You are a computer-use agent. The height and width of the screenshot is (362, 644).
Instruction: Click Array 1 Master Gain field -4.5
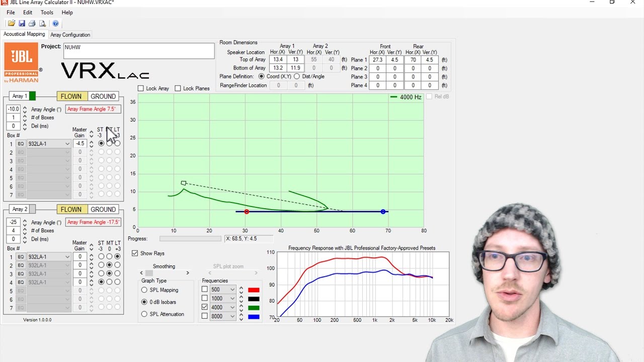pyautogui.click(x=79, y=144)
